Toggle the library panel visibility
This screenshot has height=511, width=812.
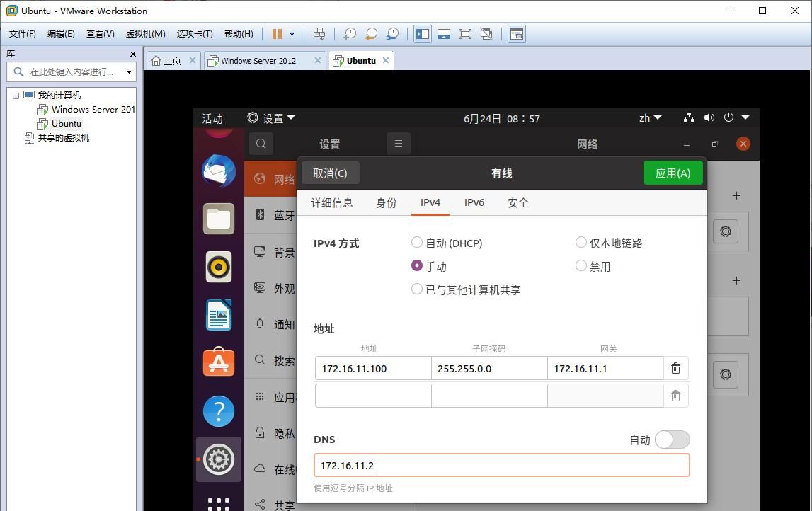tap(423, 33)
